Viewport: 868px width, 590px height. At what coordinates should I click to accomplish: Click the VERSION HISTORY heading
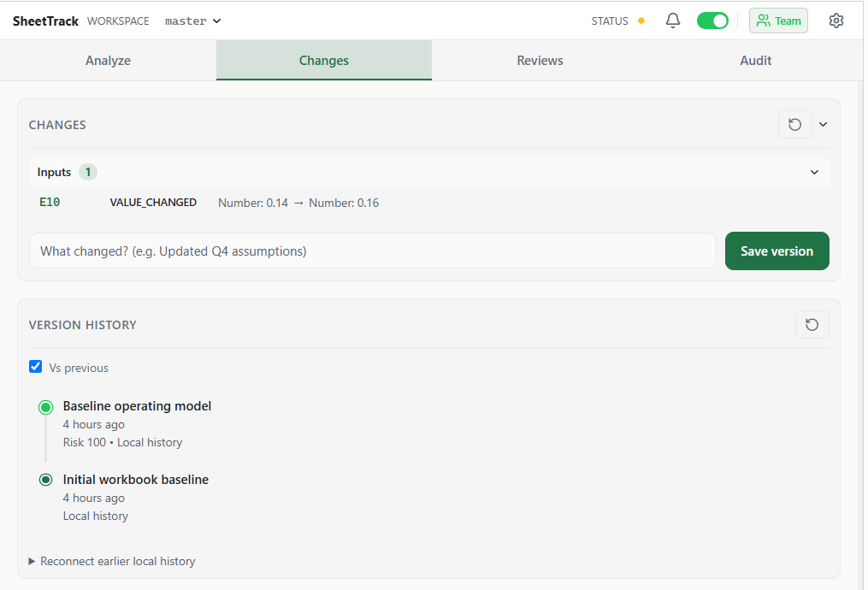[x=82, y=325]
